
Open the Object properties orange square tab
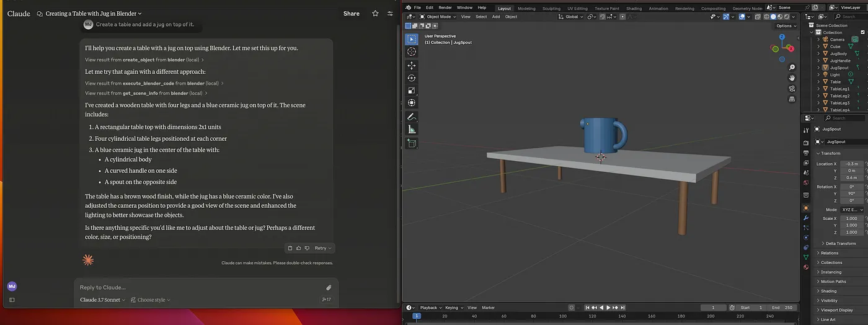click(806, 208)
